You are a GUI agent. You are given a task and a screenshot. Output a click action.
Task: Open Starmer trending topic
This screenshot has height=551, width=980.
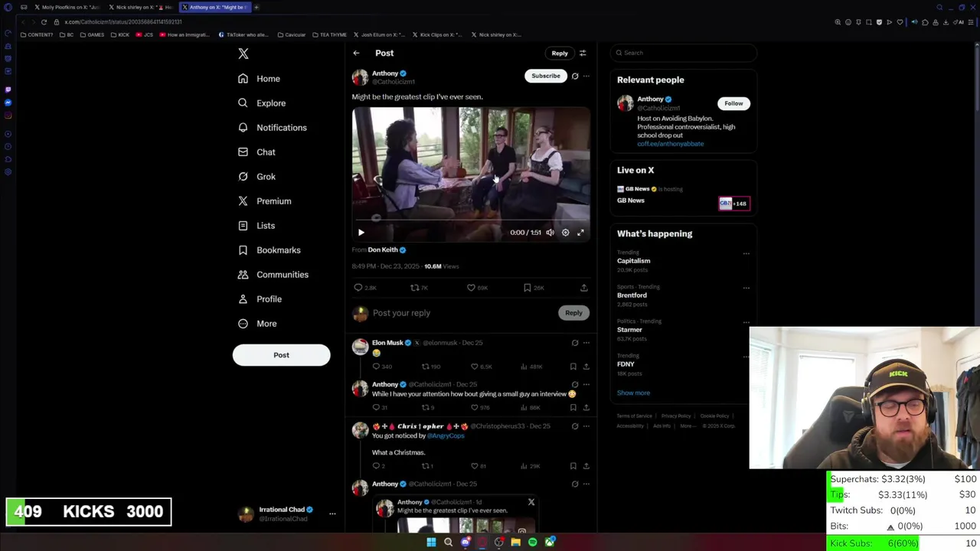[629, 330]
